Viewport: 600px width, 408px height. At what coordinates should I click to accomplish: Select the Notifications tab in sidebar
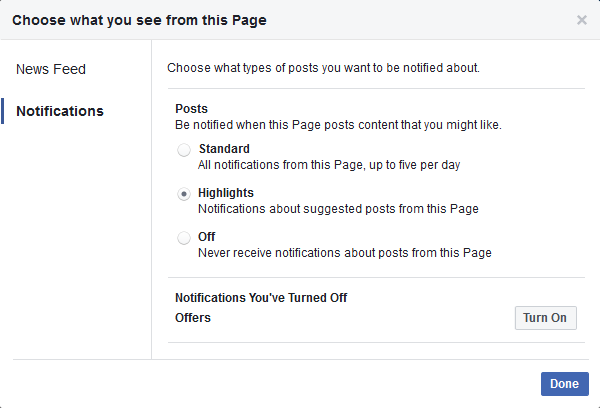60,111
